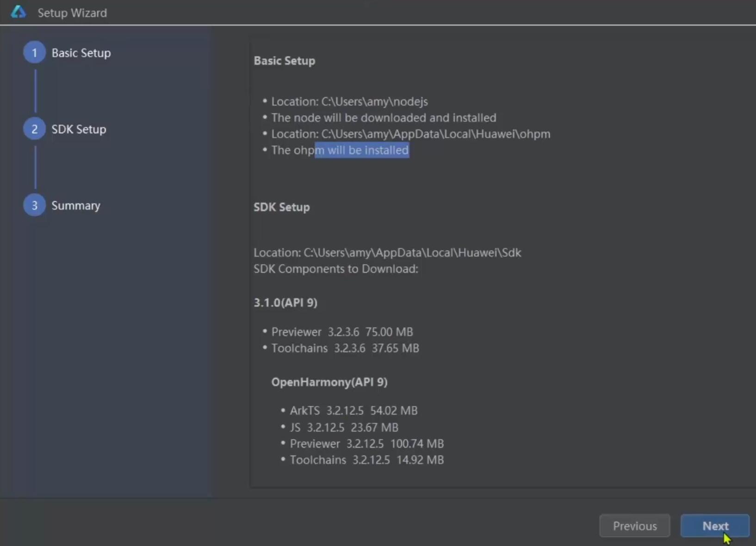This screenshot has height=546, width=756.
Task: Open the Summary step label
Action: coord(76,205)
